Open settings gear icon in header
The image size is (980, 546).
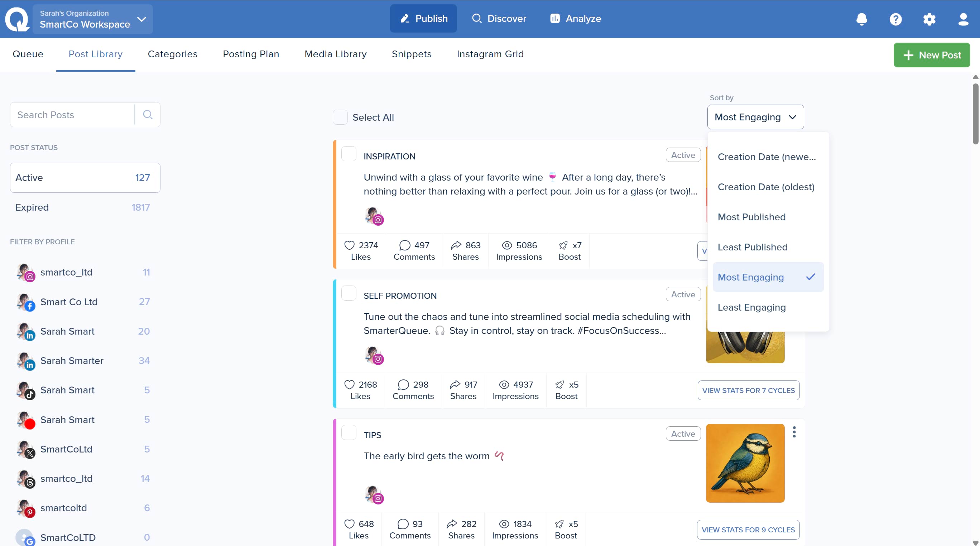pyautogui.click(x=929, y=19)
